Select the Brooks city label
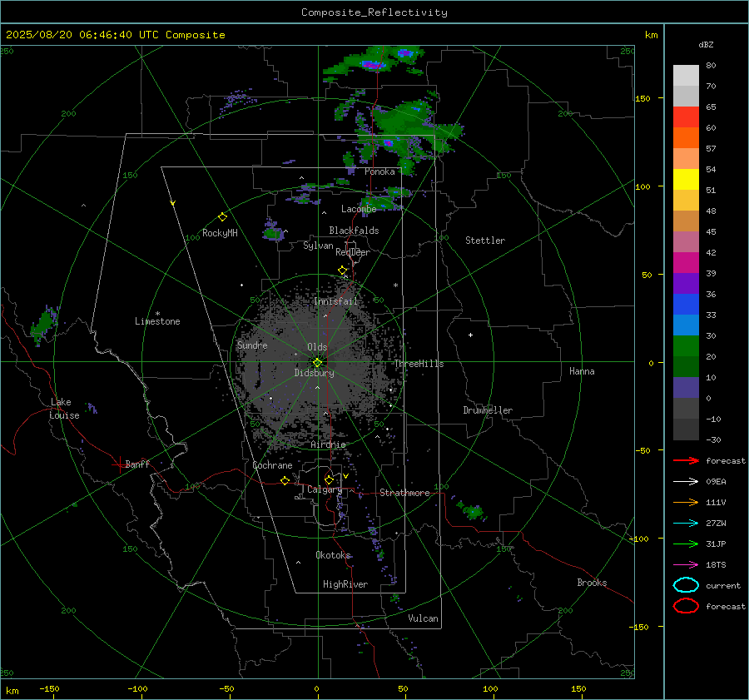 point(592,583)
